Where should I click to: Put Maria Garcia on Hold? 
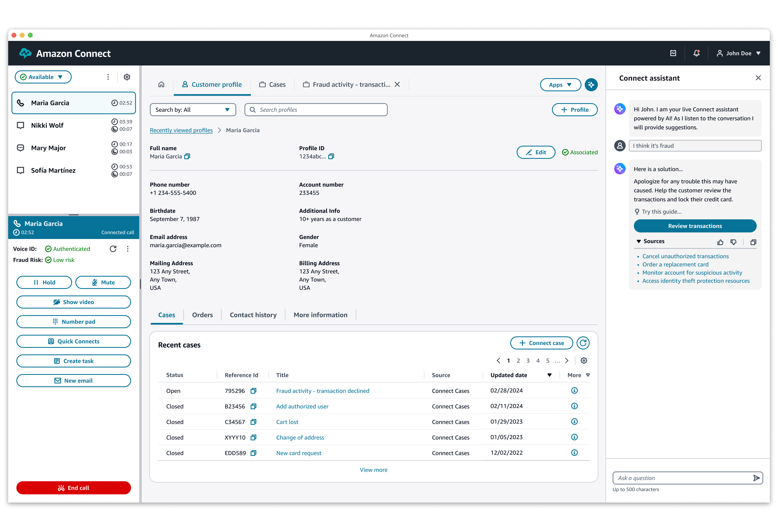click(x=44, y=282)
